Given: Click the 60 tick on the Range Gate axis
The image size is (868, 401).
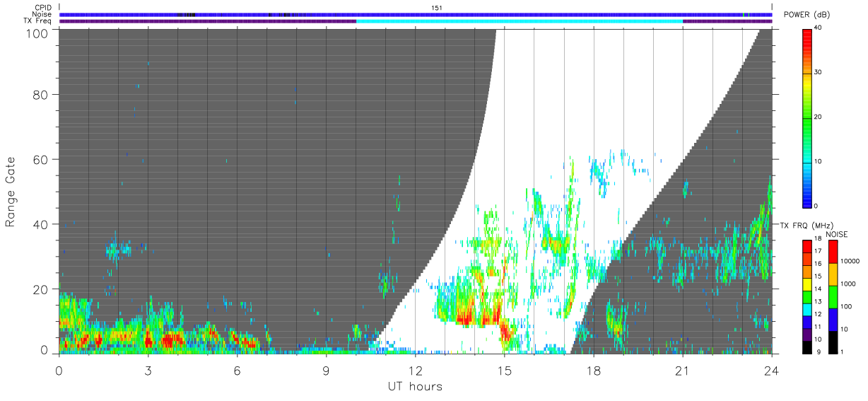Looking at the screenshot, I should click(x=40, y=159).
